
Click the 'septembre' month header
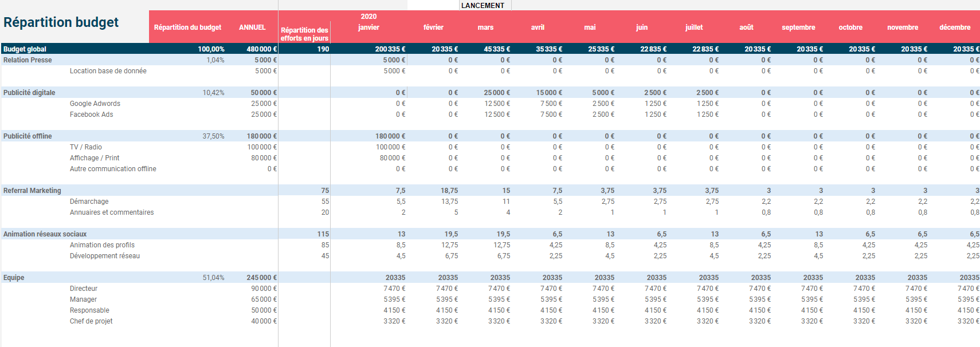[x=798, y=27]
